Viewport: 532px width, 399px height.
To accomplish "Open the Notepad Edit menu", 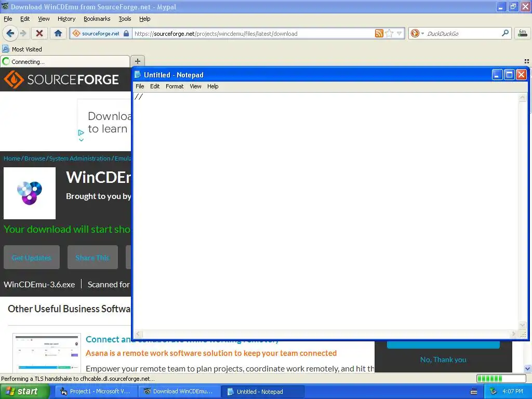I will (155, 86).
